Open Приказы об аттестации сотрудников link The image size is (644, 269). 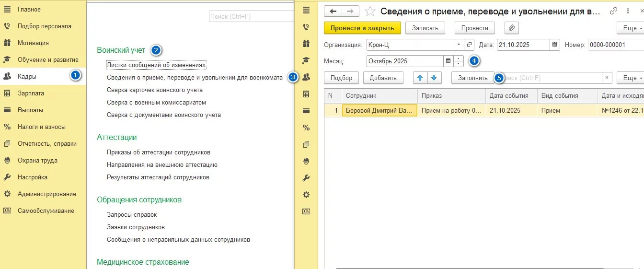pos(158,152)
